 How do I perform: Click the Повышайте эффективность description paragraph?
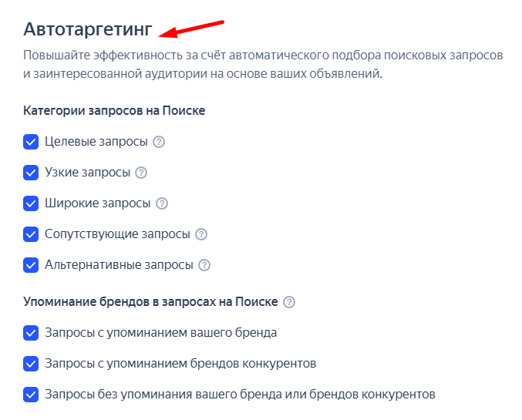point(263,66)
